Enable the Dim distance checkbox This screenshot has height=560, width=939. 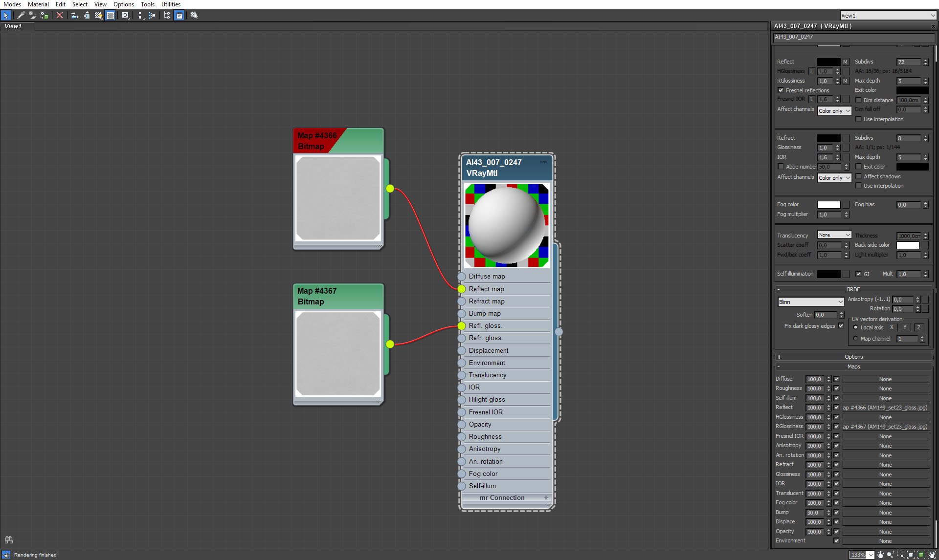point(858,100)
